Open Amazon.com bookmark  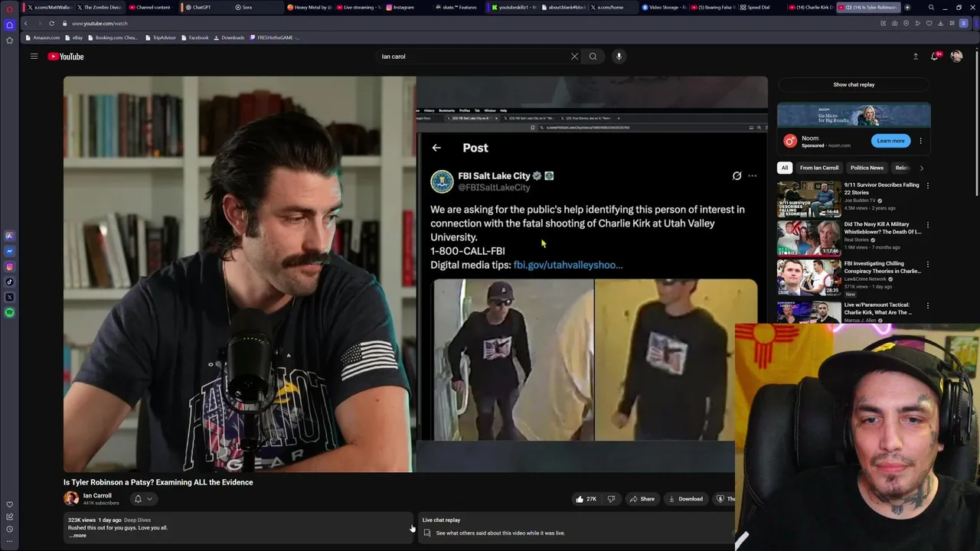[43, 37]
